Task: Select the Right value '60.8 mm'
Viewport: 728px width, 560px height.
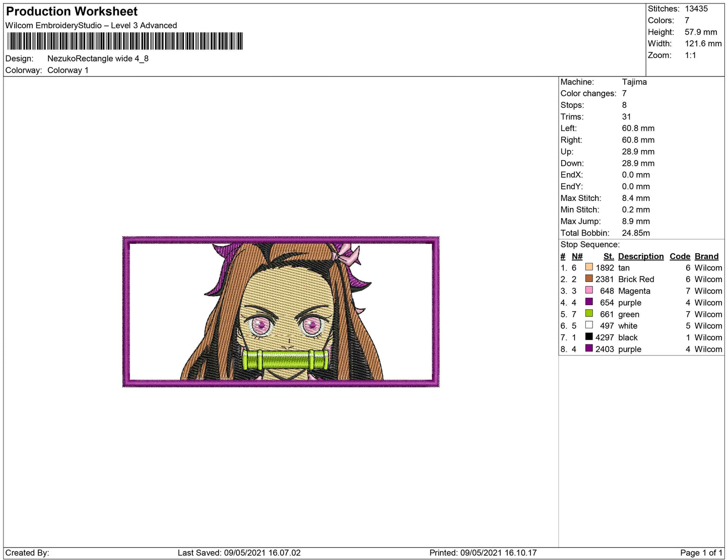Action: click(638, 140)
